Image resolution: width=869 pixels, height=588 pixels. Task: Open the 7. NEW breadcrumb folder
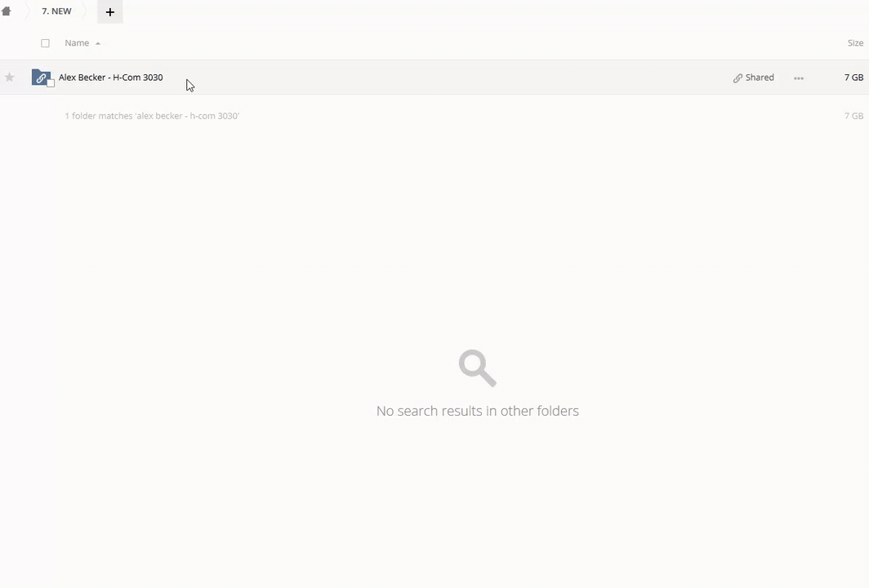click(x=56, y=11)
